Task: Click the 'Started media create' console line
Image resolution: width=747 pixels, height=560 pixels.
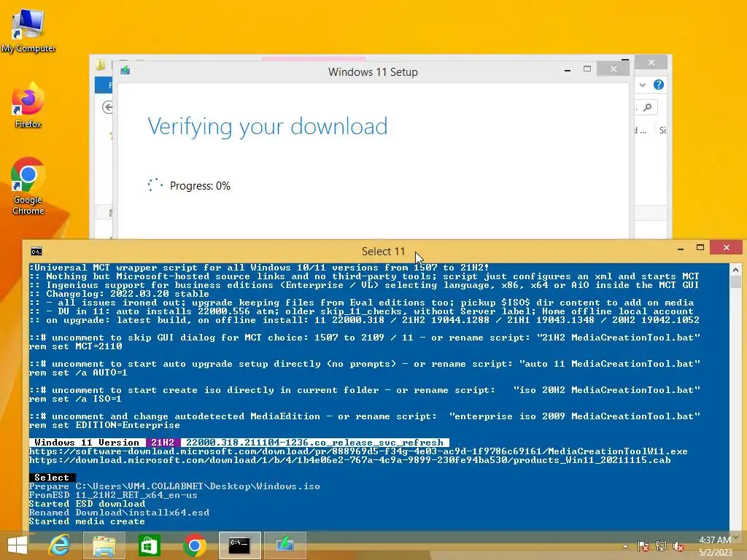Action: tap(87, 521)
